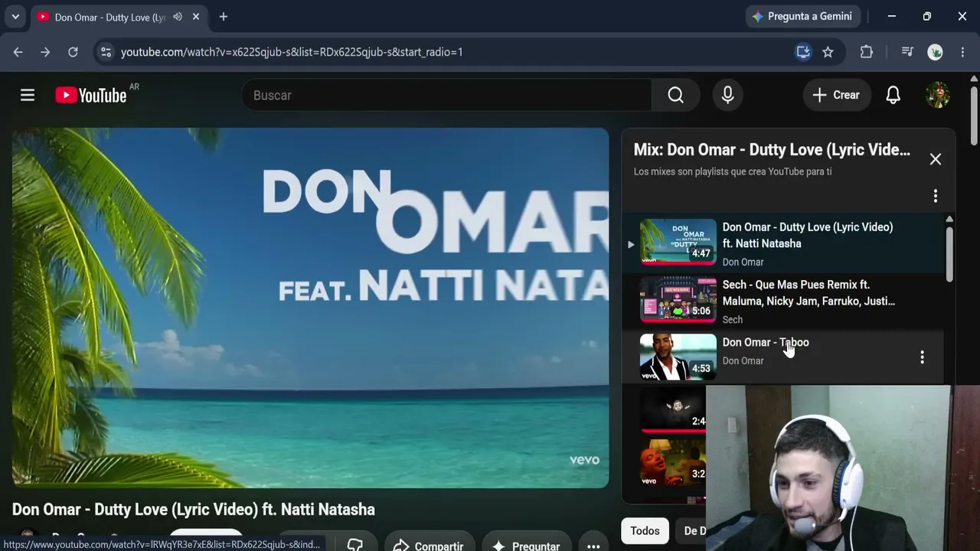Viewport: 980px width, 551px height.
Task: Minimize the Chrome window
Action: [x=892, y=16]
